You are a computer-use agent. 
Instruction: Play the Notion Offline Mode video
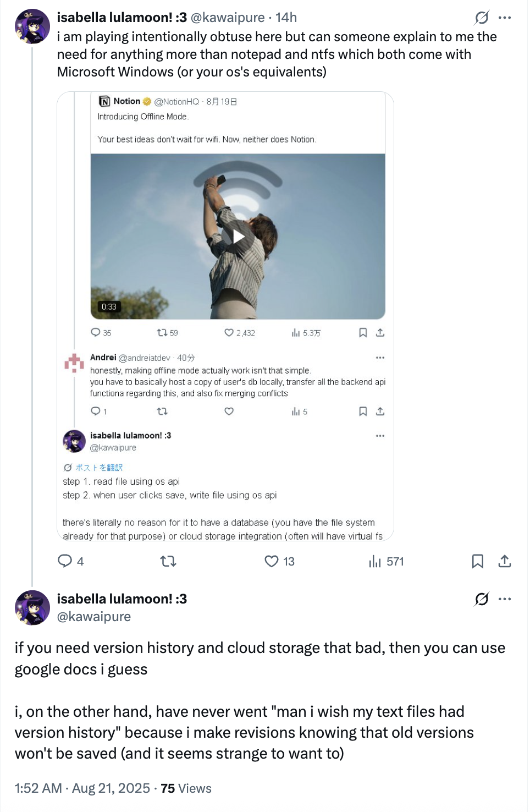coord(238,237)
